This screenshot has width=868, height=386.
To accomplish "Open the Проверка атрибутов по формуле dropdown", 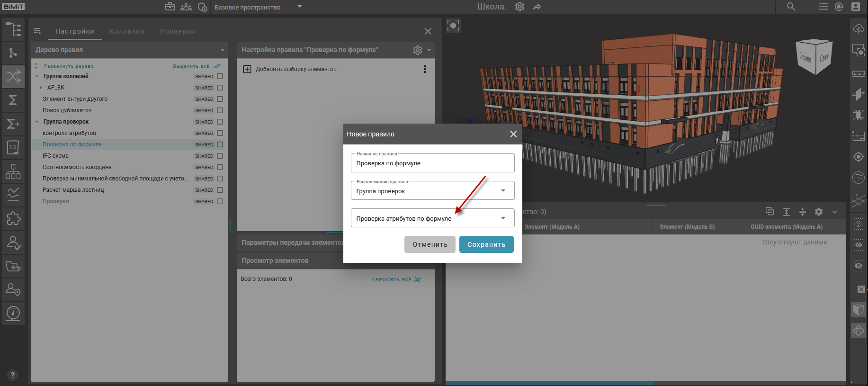I will [x=432, y=218].
